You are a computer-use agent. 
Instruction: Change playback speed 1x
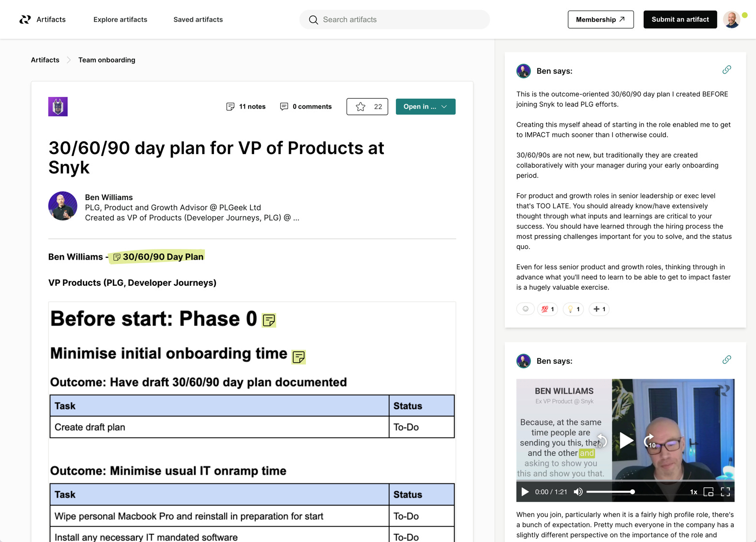(693, 492)
